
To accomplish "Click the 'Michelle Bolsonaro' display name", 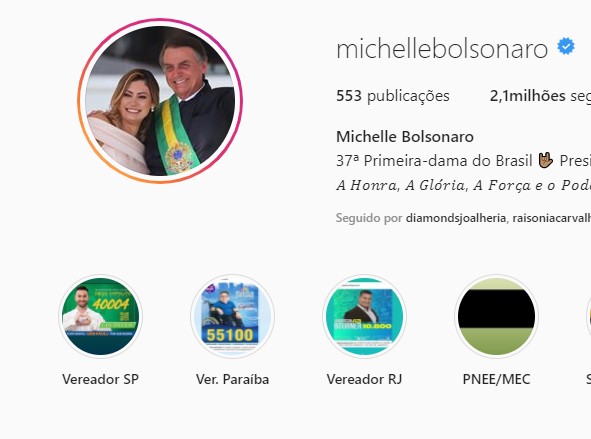I will pyautogui.click(x=405, y=137).
